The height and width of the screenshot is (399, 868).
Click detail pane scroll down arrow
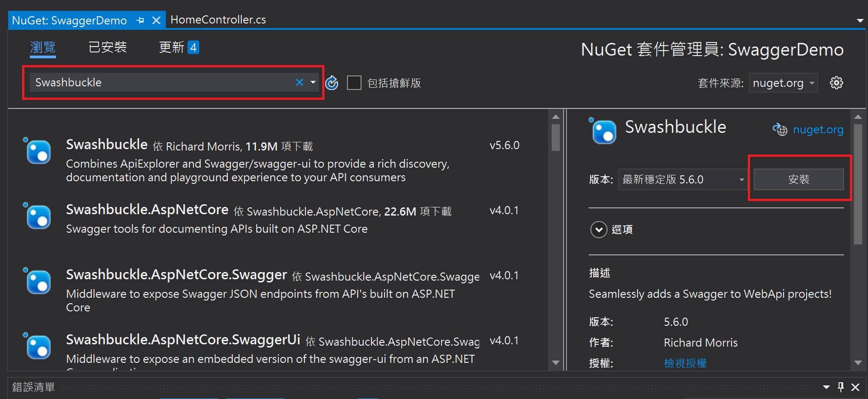[858, 362]
